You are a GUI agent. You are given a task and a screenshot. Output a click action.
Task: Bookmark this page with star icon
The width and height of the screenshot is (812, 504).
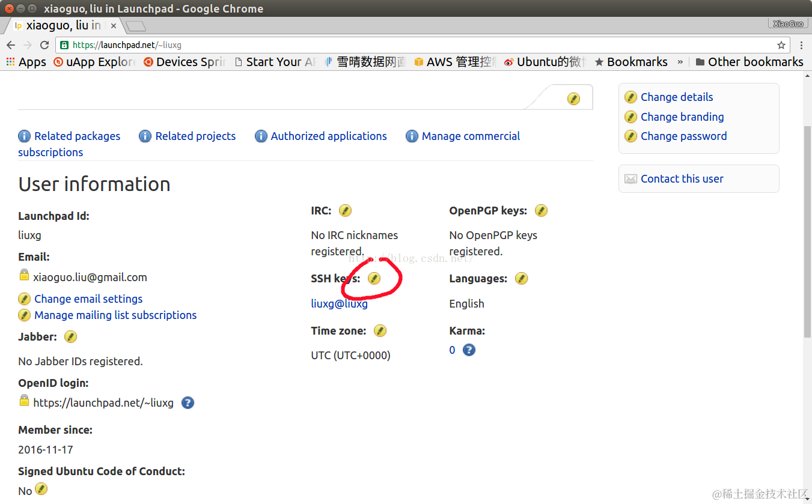coord(781,45)
